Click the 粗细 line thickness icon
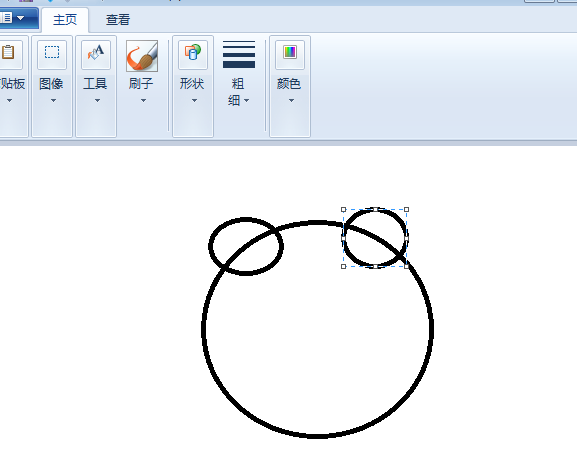This screenshot has height=474, width=577. coord(239,54)
